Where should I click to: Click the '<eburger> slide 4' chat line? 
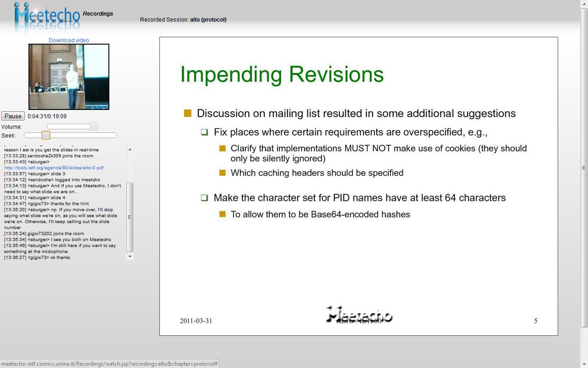(34, 198)
